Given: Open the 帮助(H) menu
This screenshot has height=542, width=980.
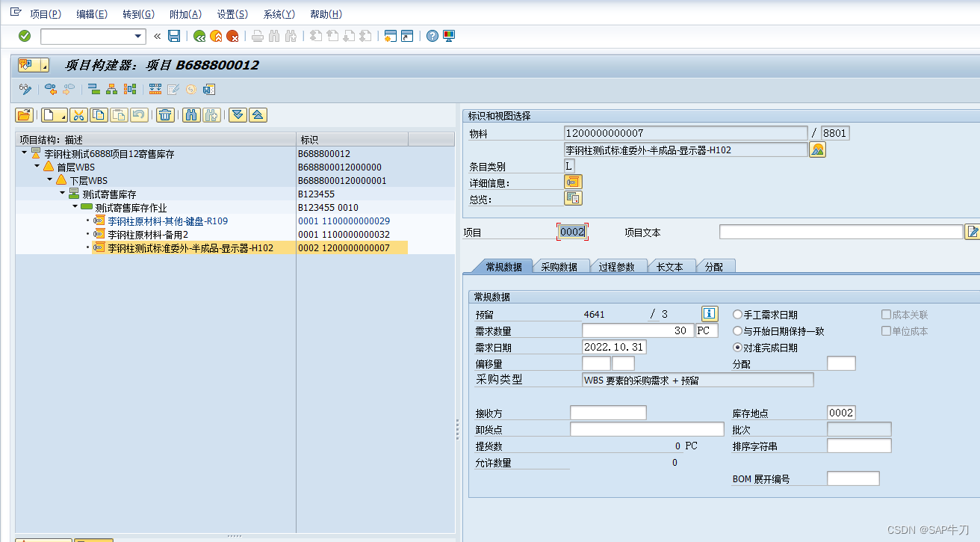Looking at the screenshot, I should click(x=326, y=14).
